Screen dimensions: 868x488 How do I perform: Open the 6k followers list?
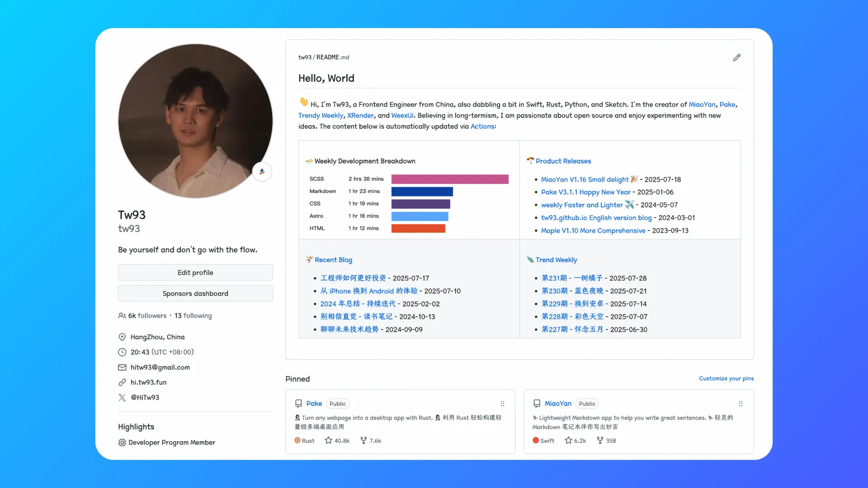(x=147, y=316)
